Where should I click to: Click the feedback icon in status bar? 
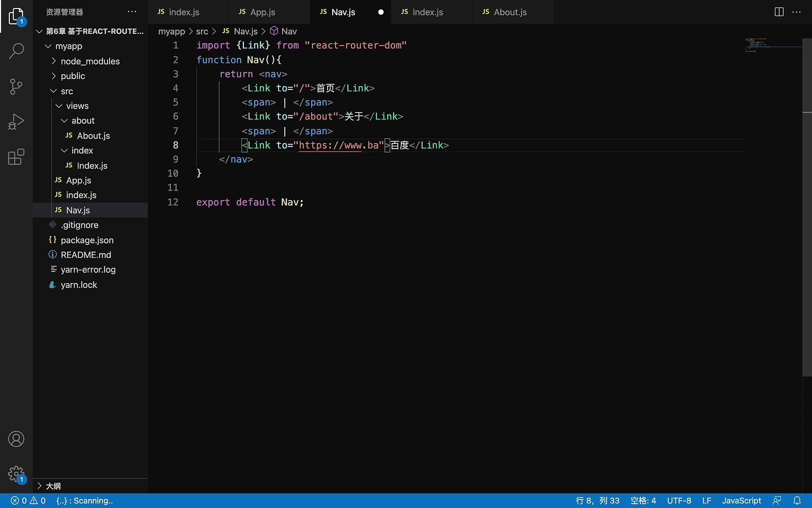click(x=777, y=500)
